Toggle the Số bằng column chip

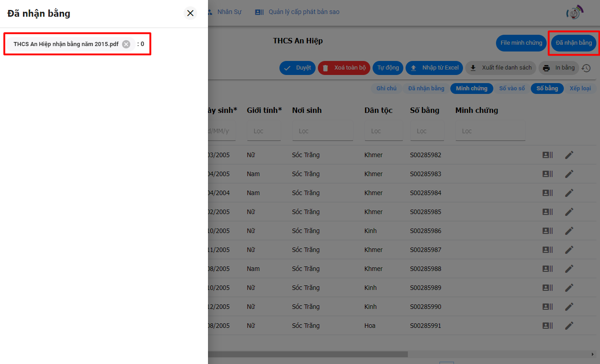[547, 89]
